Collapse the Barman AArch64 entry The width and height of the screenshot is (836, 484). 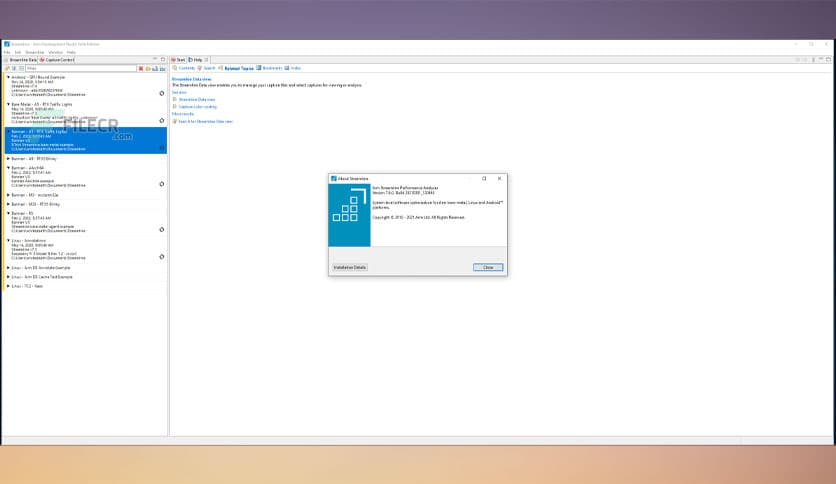tap(8, 168)
